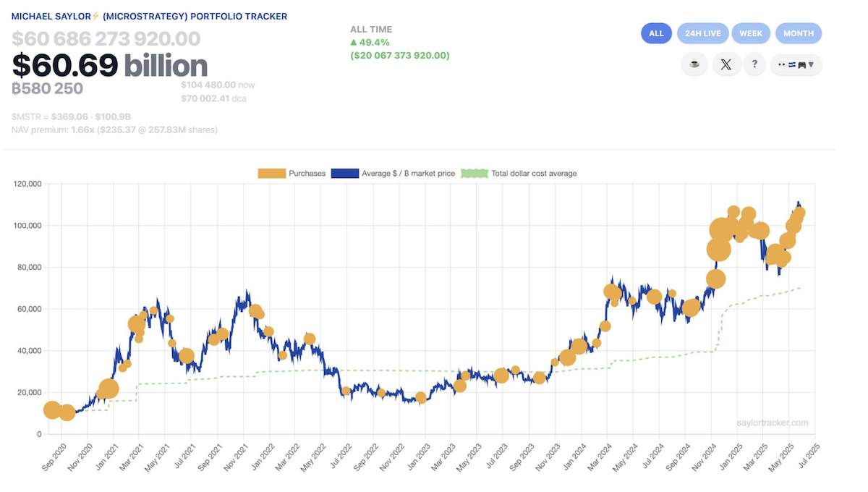Click the purchase marker near Sep 2020
868x492 pixels.
52,410
